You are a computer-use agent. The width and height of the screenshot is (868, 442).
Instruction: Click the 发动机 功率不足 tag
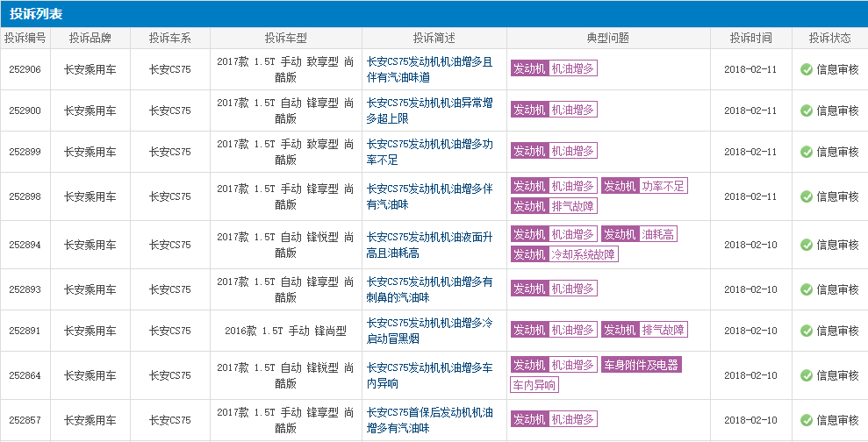pos(644,186)
